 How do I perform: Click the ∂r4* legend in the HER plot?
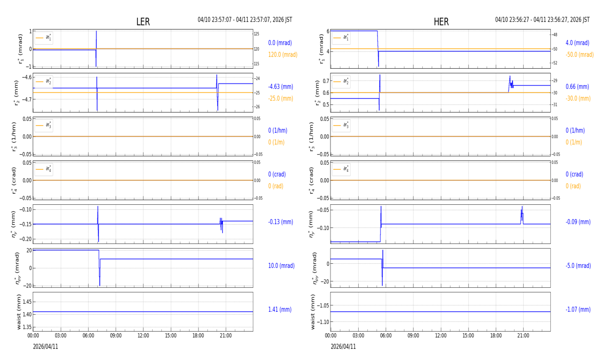341,169
